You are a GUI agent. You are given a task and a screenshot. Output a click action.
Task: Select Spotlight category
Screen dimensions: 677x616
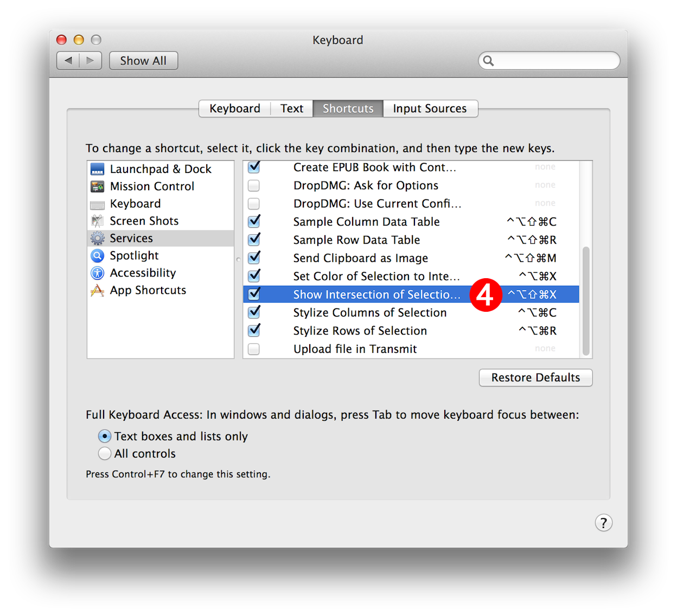[161, 256]
